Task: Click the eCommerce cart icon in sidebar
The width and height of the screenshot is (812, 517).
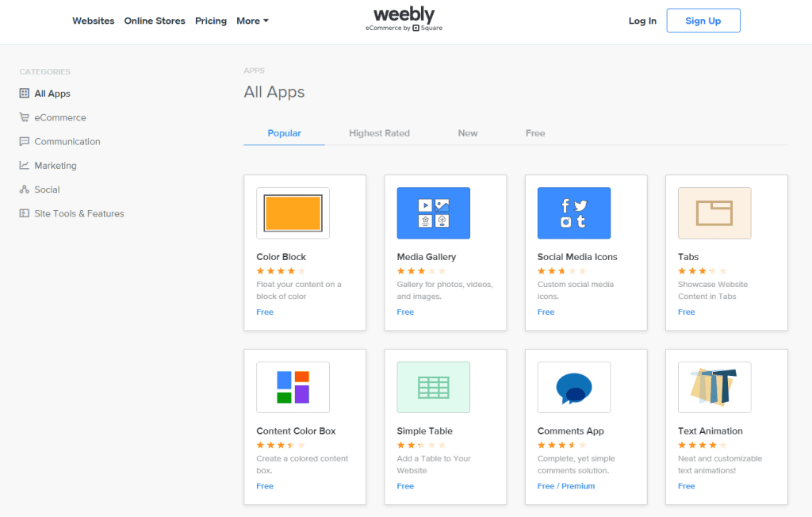Action: click(25, 117)
